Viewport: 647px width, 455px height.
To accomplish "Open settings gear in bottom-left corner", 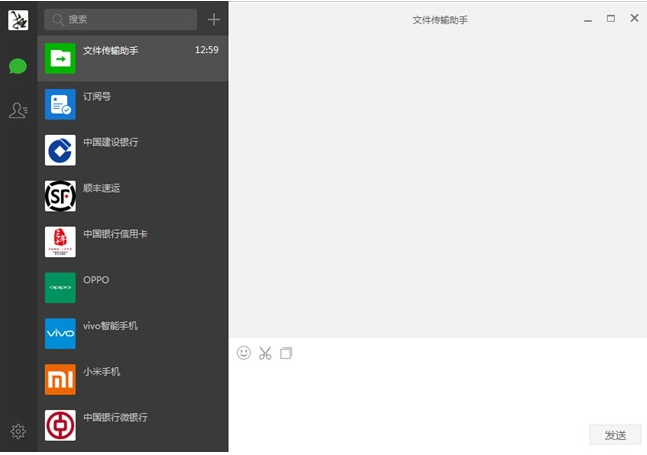I will (17, 431).
